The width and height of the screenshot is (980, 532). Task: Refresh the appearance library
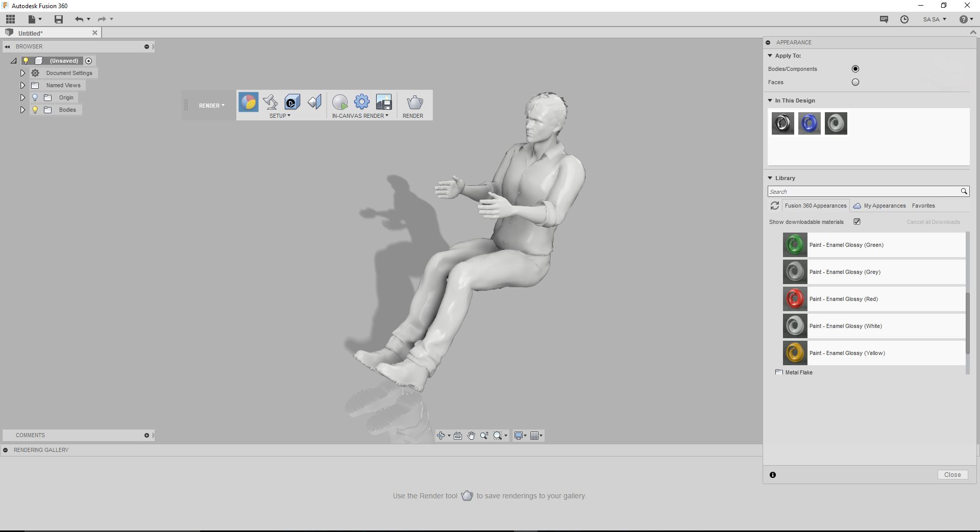[x=774, y=206]
